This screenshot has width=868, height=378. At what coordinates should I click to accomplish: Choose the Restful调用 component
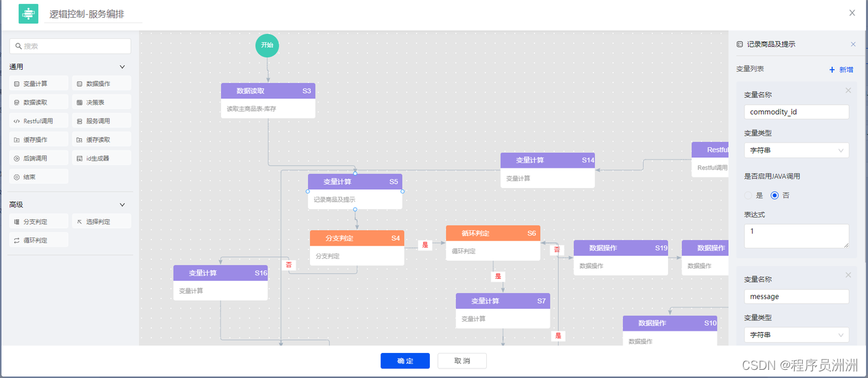click(x=38, y=121)
